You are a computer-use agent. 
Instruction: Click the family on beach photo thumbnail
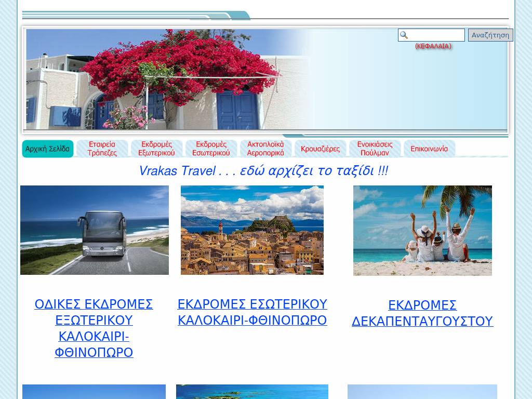pyautogui.click(x=422, y=231)
